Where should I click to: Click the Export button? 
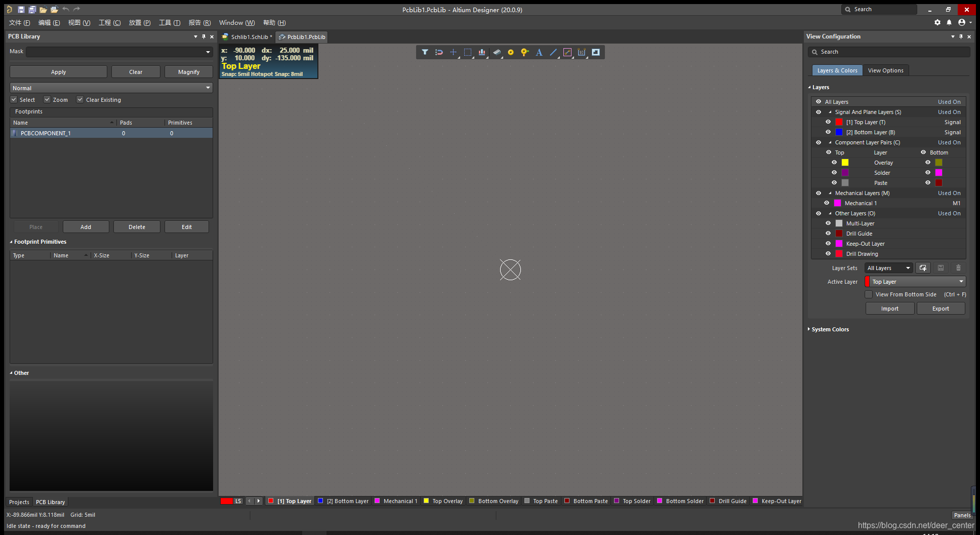pyautogui.click(x=940, y=309)
